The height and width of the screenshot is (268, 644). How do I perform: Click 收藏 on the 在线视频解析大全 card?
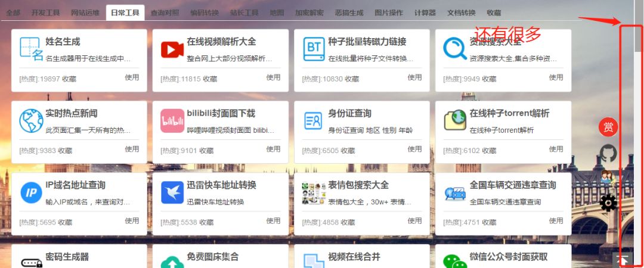tap(210, 79)
